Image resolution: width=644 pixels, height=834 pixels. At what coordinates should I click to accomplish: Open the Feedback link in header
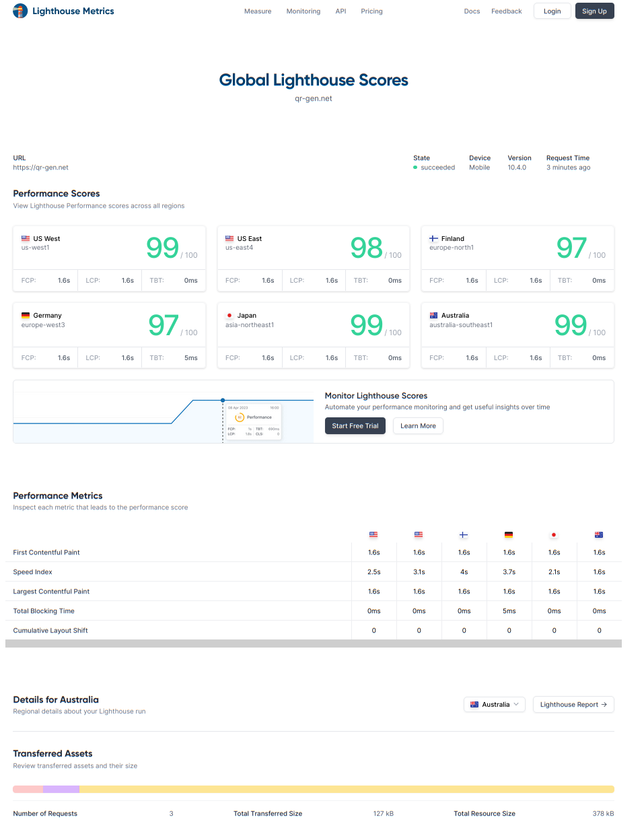(x=507, y=11)
